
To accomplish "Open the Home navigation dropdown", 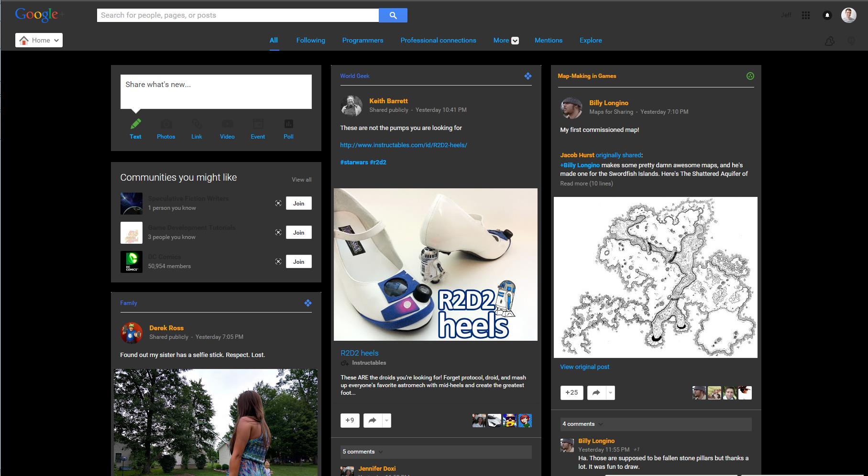I will 39,40.
